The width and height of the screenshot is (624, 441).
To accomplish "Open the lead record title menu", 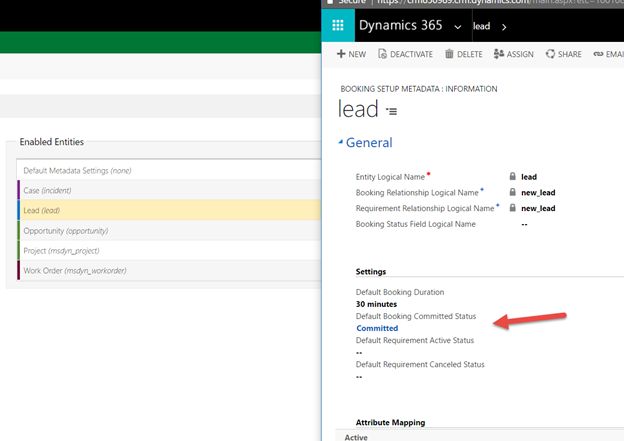I will point(392,111).
